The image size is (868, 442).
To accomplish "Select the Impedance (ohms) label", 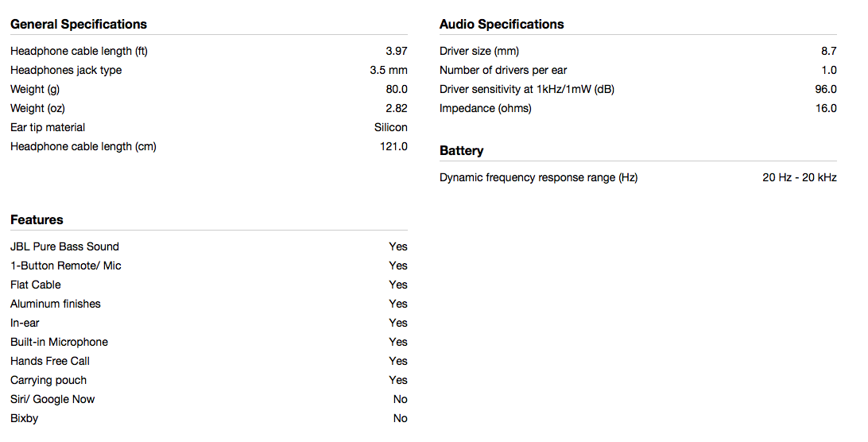I will (486, 109).
